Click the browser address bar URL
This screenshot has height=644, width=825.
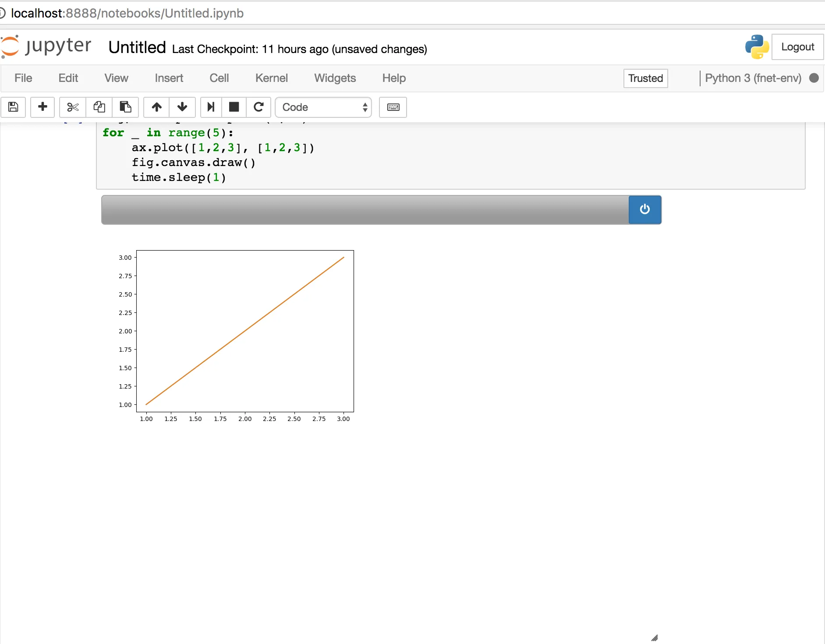pos(127,13)
